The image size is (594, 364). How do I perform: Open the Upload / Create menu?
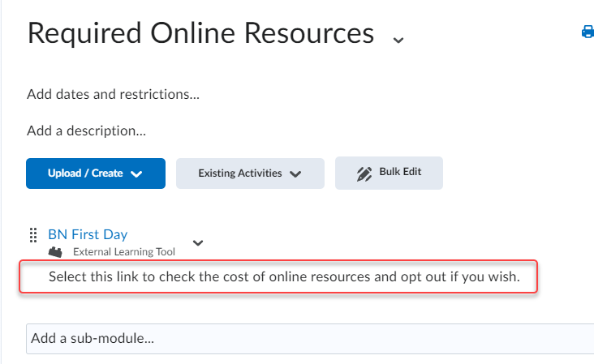pyautogui.click(x=96, y=173)
